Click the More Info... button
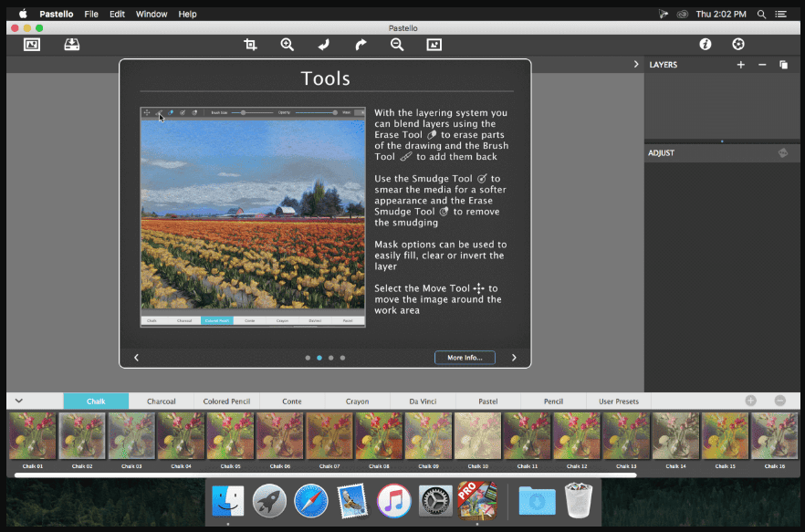This screenshot has width=805, height=532. (x=465, y=358)
